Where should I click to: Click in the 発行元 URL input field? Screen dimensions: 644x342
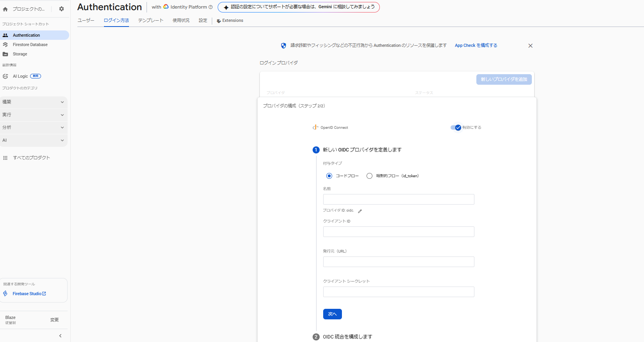tap(399, 262)
